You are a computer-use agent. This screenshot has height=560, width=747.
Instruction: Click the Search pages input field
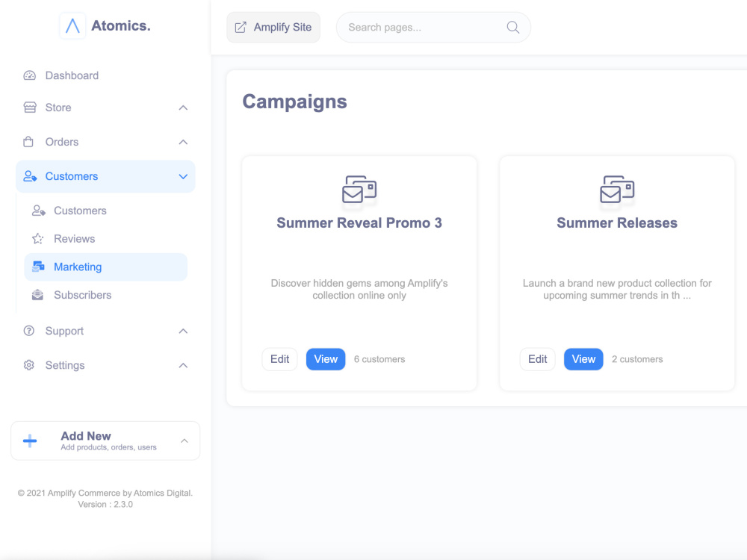point(433,27)
